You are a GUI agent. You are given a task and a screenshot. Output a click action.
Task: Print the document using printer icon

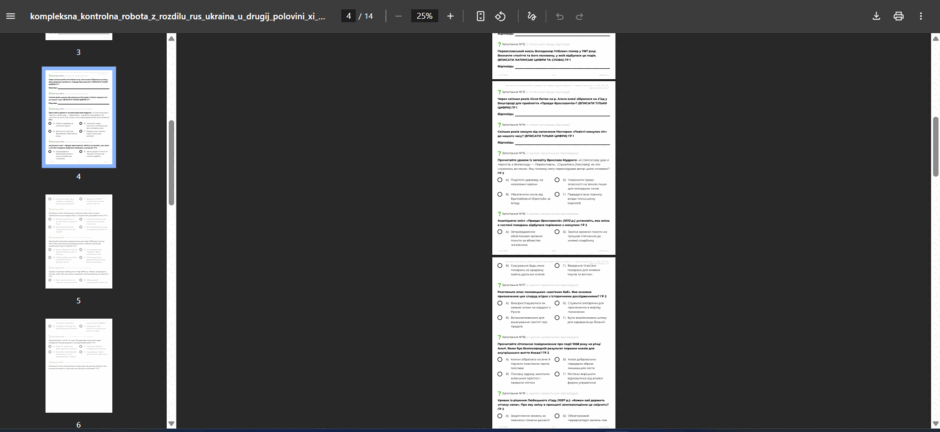(x=898, y=16)
